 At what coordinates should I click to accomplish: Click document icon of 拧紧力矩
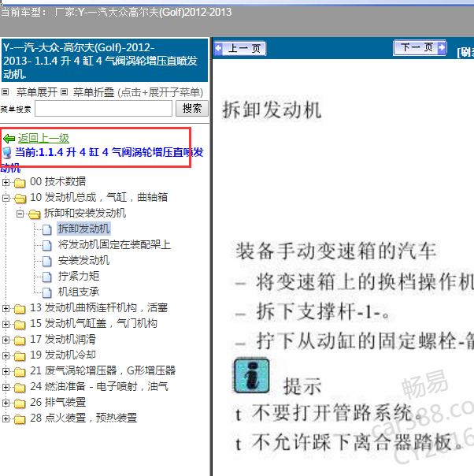coord(46,277)
